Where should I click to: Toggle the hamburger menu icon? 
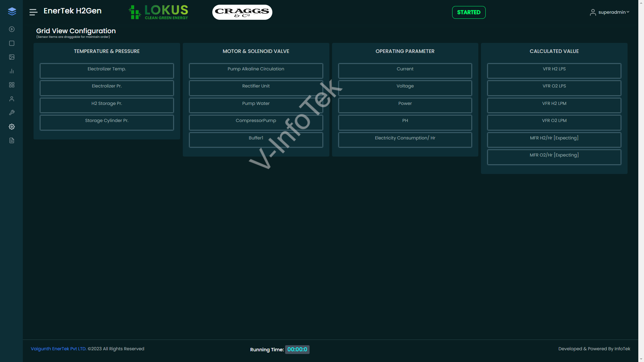click(x=33, y=12)
